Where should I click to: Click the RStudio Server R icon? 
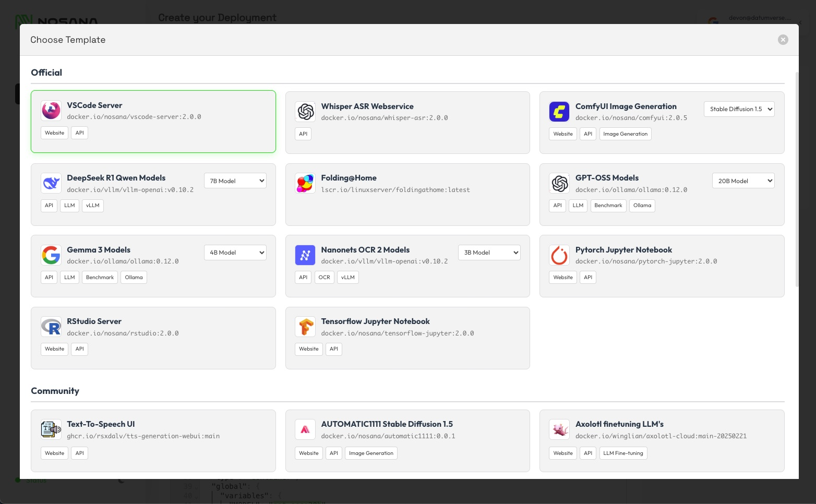51,327
